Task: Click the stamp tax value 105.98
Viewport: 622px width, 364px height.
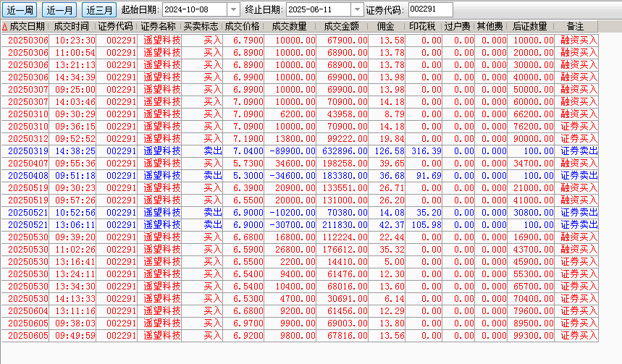Action: 426,225
